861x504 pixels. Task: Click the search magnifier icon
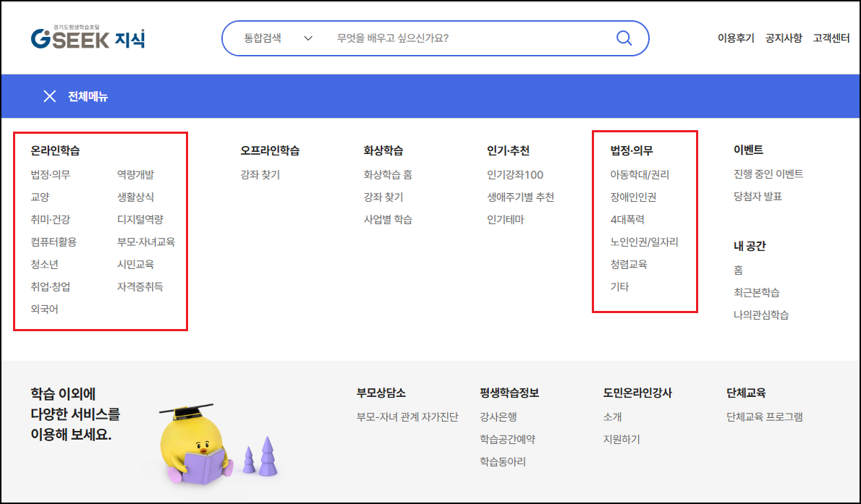click(624, 38)
